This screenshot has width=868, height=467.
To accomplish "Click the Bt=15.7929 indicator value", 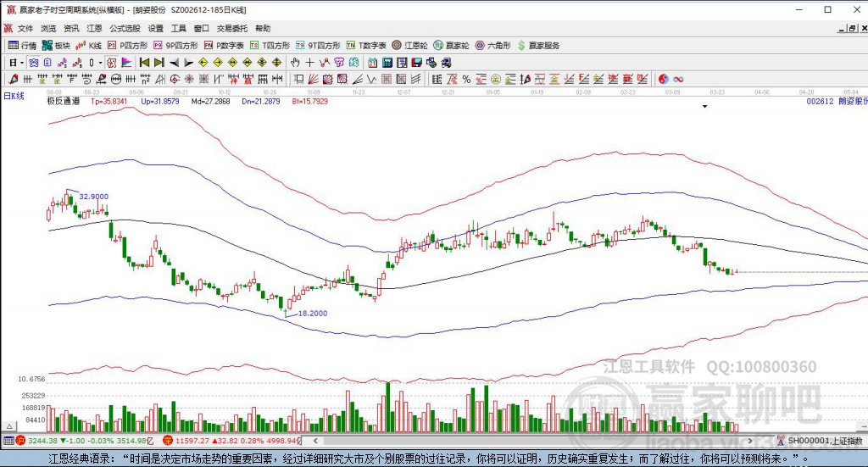I will pyautogui.click(x=310, y=101).
